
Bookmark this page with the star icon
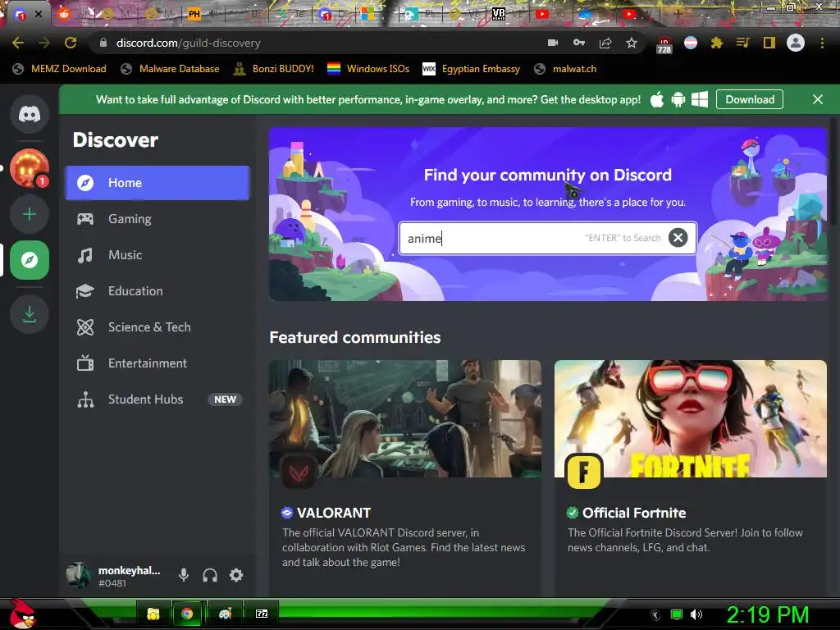pyautogui.click(x=632, y=43)
